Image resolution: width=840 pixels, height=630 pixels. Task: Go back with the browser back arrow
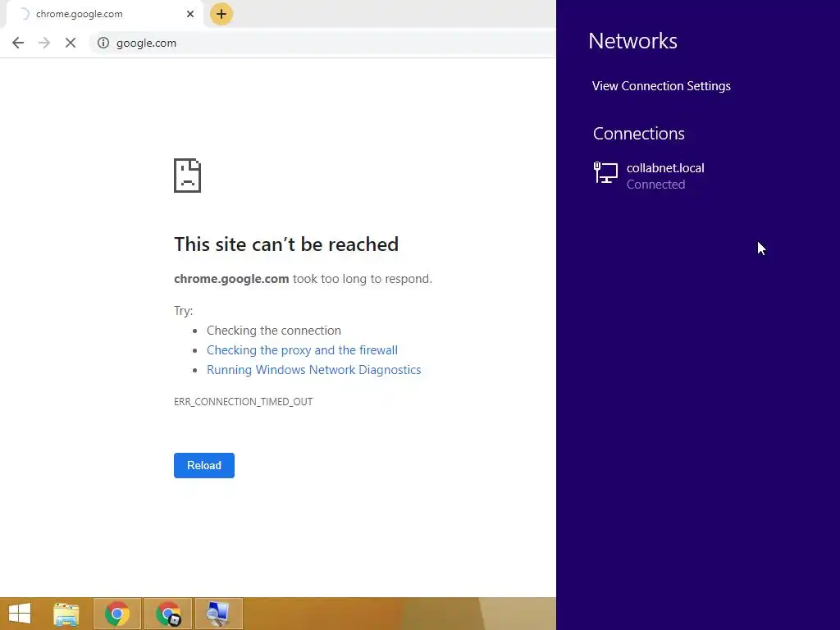coord(18,43)
